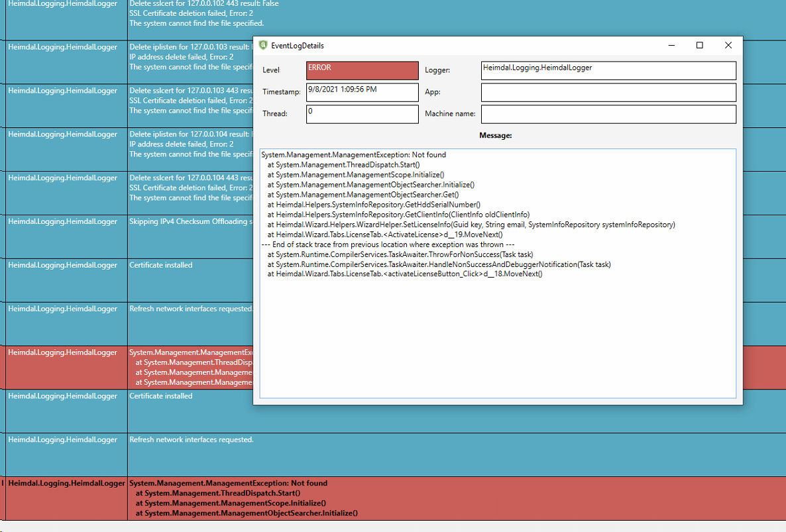
Task: Close the EventLogDetails dialog
Action: 728,45
